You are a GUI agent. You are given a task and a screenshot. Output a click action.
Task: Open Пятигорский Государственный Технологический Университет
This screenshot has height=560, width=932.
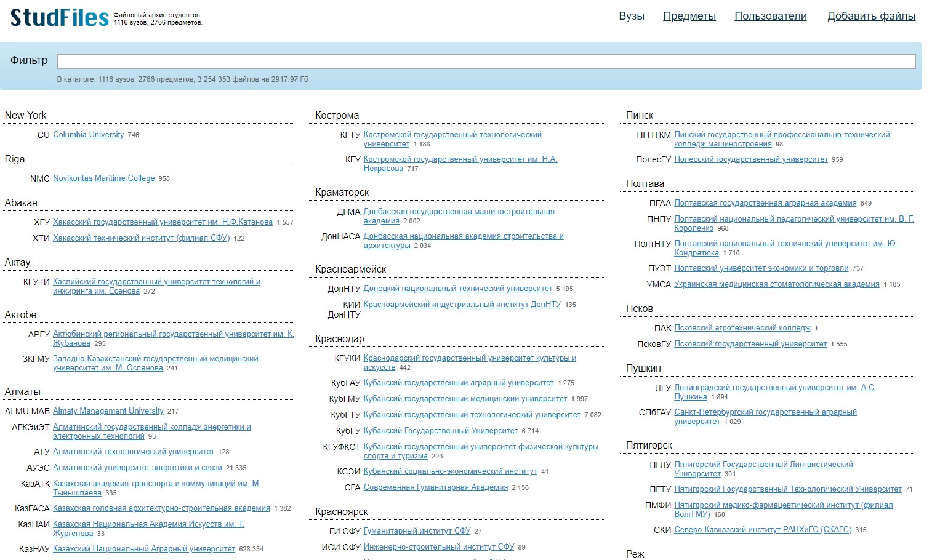788,489
